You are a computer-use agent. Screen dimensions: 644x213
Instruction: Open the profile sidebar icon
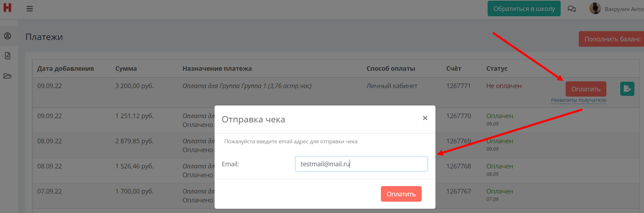(7, 36)
